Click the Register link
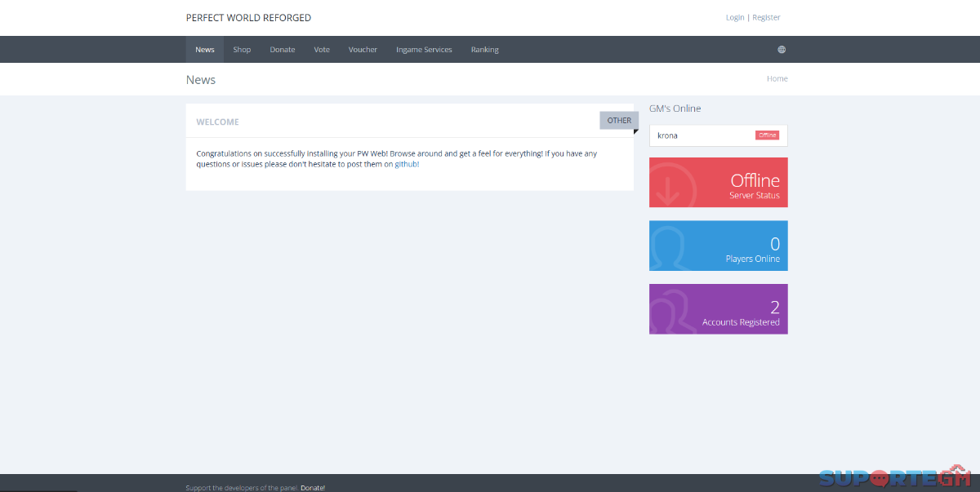The height and width of the screenshot is (492, 980). click(x=766, y=17)
